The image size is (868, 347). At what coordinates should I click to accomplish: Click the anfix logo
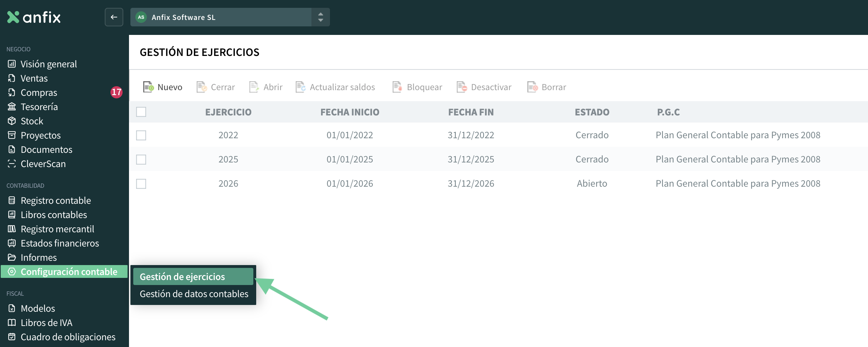coord(34,17)
